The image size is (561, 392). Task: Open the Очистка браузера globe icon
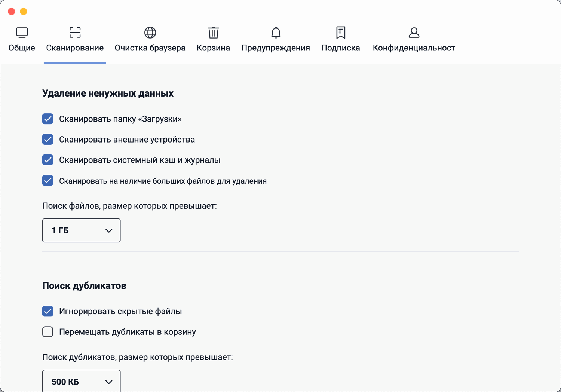[x=150, y=33]
